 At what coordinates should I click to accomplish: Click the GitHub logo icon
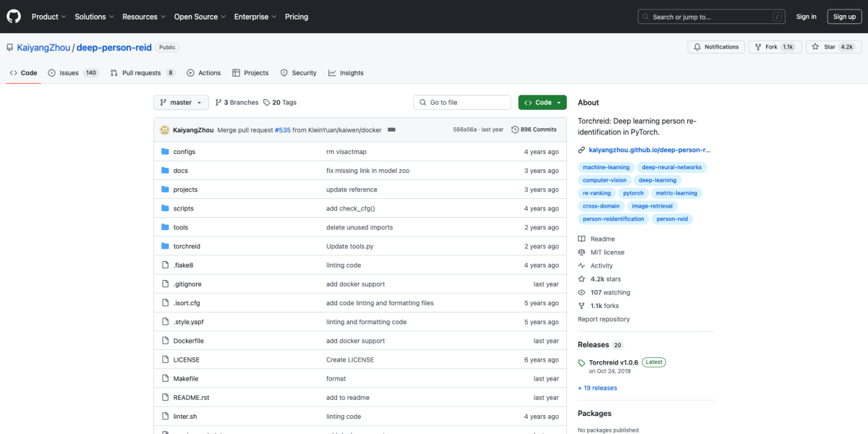[14, 17]
